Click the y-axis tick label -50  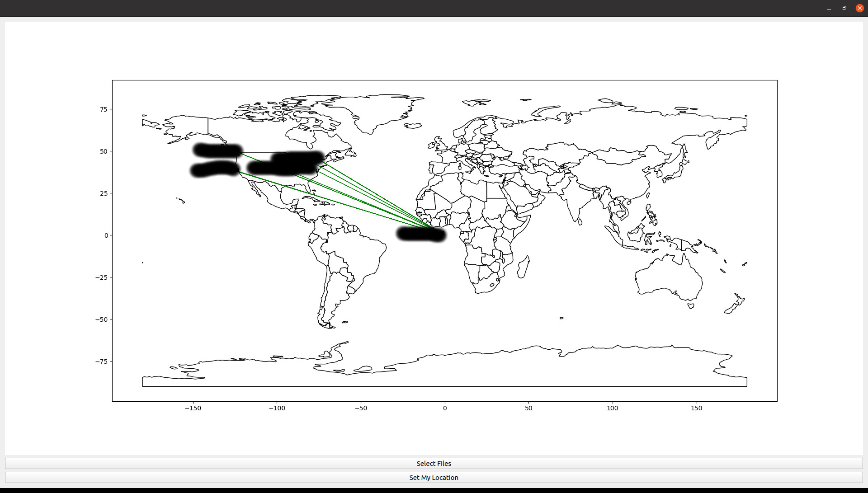[x=101, y=319]
